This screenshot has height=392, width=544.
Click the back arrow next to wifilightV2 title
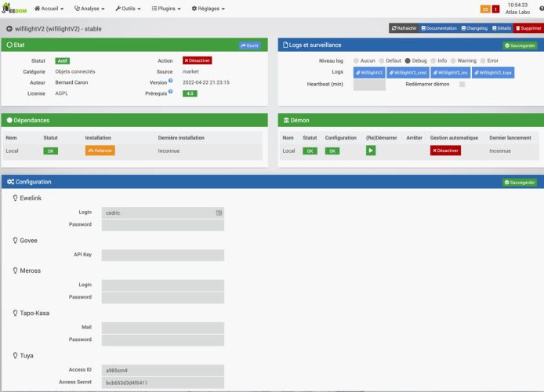point(9,29)
